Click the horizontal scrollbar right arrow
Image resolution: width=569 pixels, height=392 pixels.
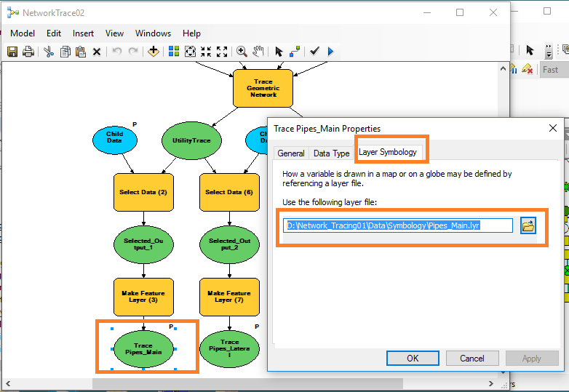tap(491, 384)
